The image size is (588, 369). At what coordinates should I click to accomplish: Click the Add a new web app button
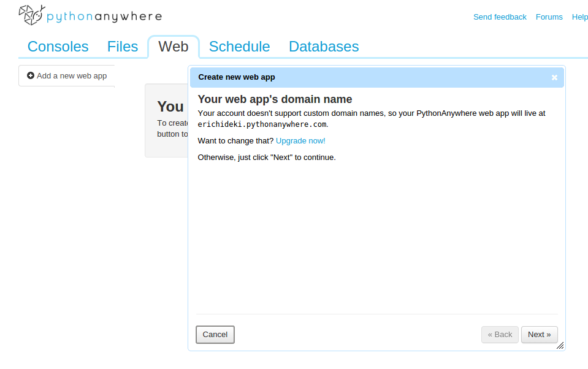[x=67, y=76]
